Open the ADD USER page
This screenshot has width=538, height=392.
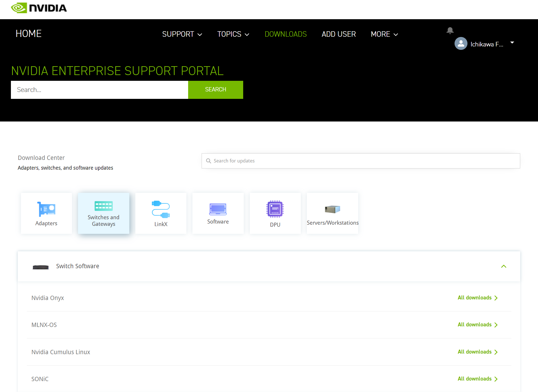point(339,34)
